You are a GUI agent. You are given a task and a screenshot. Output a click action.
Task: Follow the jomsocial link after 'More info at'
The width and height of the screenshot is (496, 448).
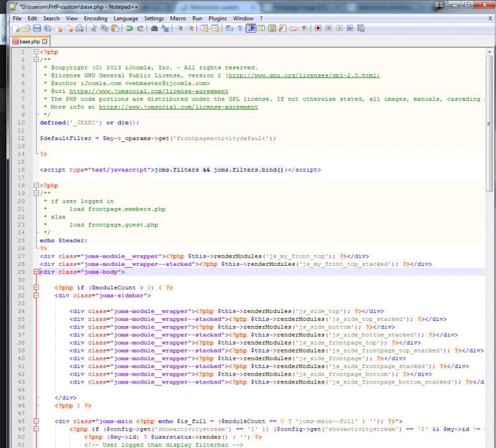tap(179, 107)
